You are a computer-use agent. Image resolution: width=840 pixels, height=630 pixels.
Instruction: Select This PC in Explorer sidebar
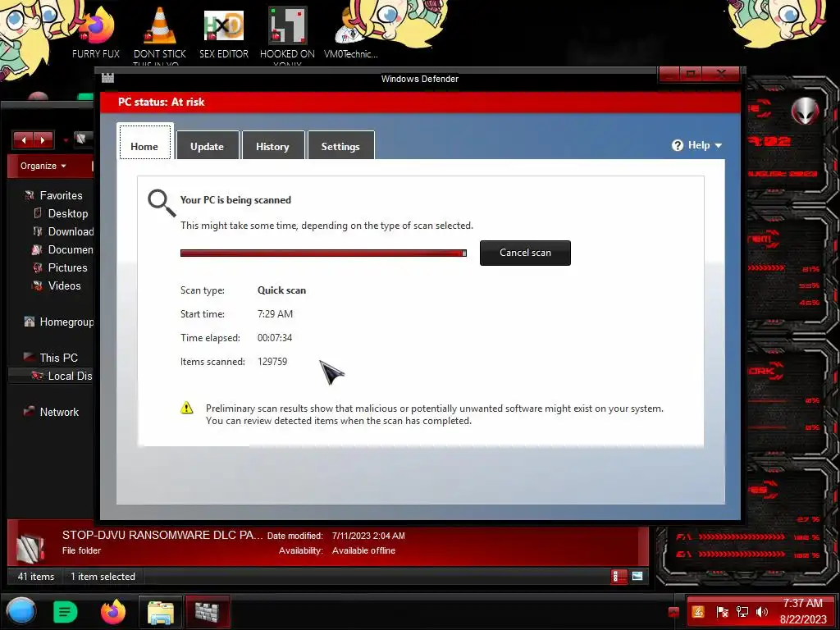point(58,358)
